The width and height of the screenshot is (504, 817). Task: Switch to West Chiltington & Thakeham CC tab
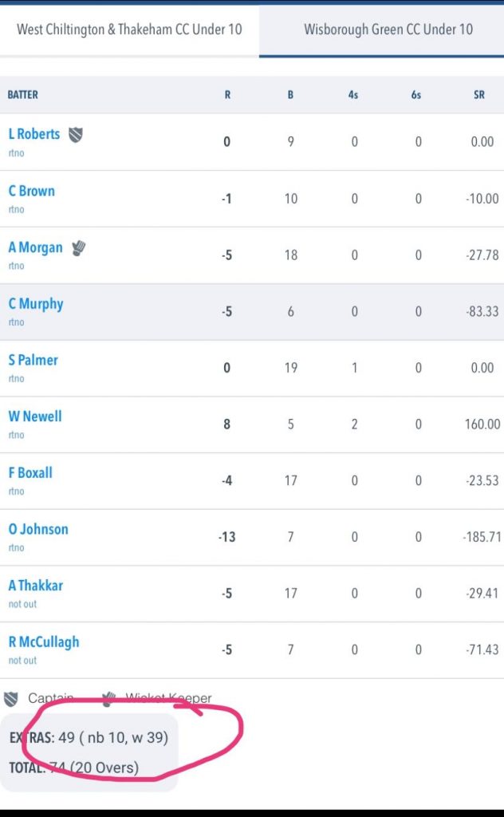[x=129, y=30]
